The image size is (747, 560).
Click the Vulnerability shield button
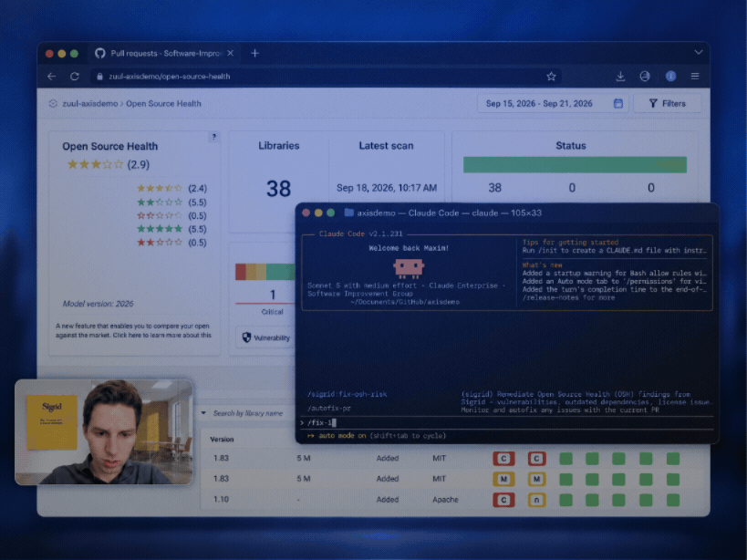(265, 337)
